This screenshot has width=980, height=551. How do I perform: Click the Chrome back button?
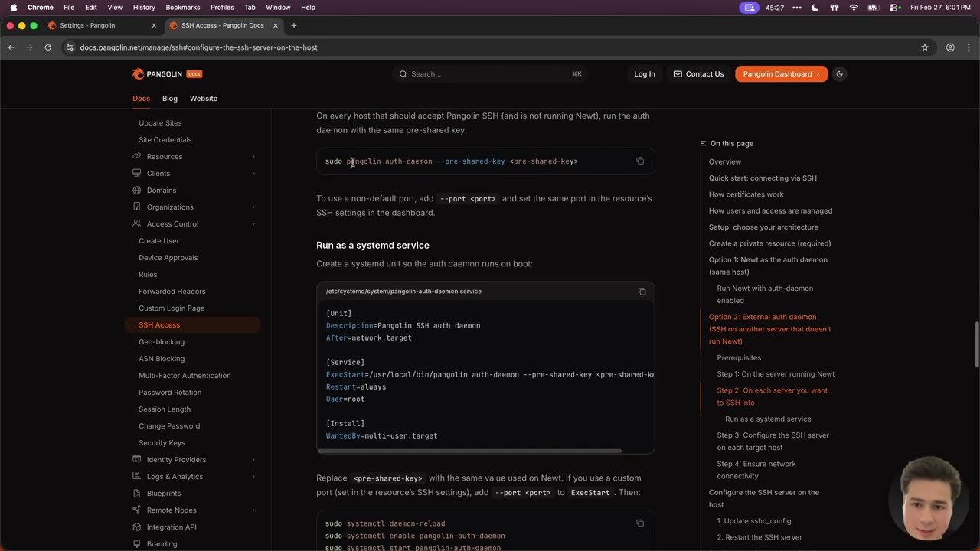[11, 47]
